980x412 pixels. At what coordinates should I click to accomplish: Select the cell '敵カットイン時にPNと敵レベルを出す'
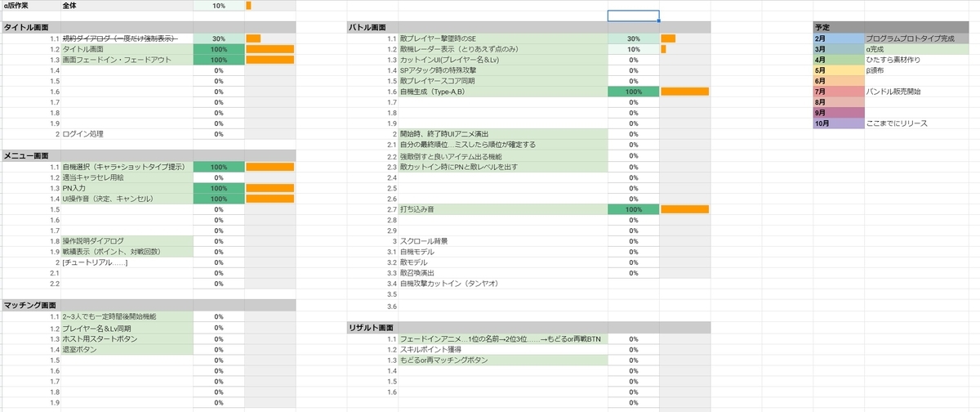coord(503,167)
